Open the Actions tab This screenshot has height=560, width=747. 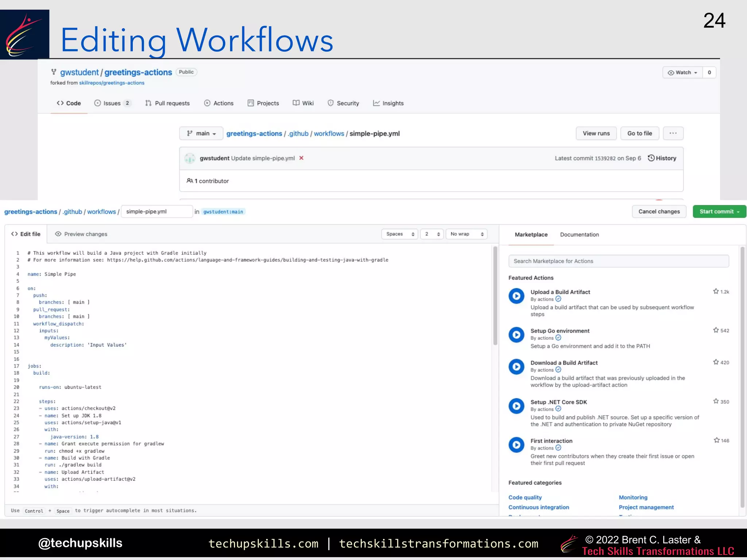pos(219,103)
